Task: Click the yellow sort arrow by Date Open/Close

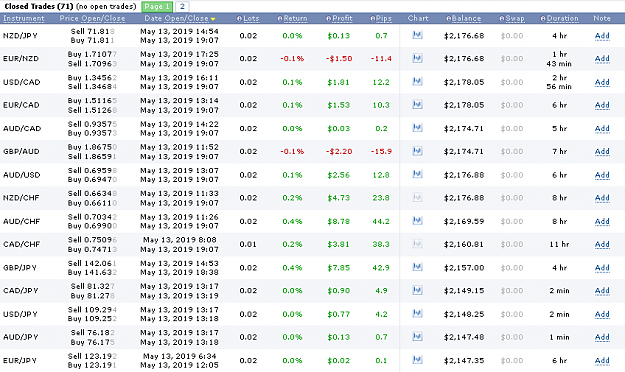Action: point(213,19)
